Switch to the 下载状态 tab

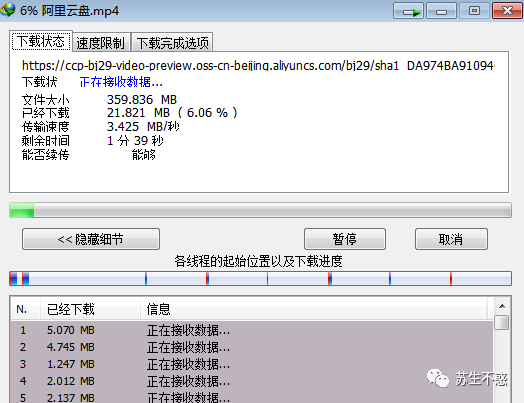click(41, 41)
